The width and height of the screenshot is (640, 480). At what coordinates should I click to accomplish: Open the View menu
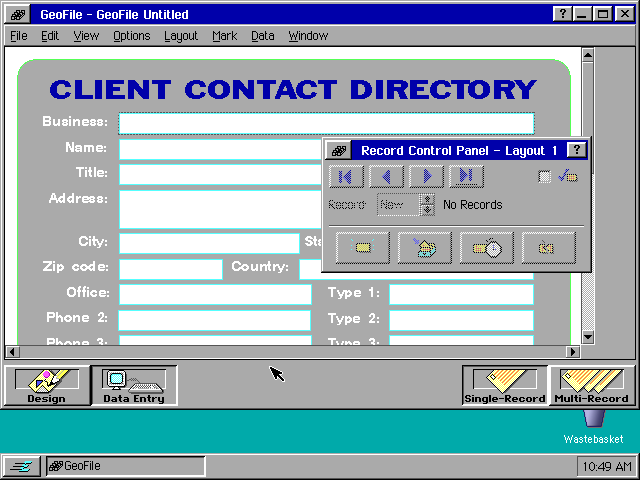click(x=86, y=36)
